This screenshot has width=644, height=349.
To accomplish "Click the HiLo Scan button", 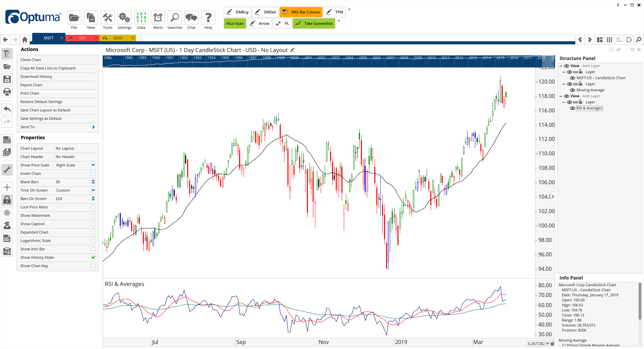I will click(235, 23).
